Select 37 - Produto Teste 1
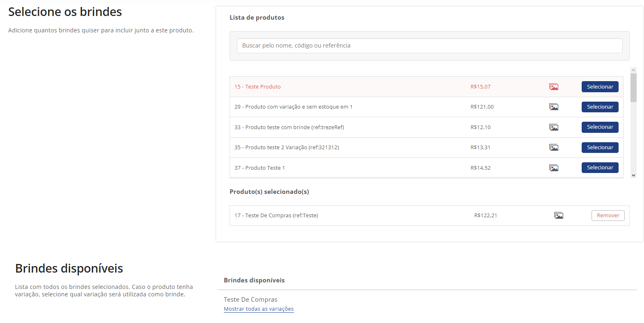The image size is (644, 323). pos(600,168)
